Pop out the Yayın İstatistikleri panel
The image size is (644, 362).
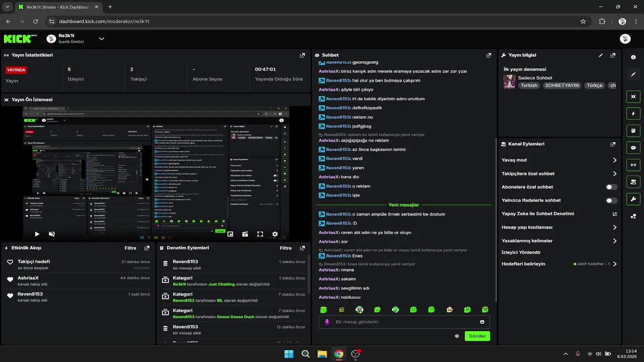click(x=302, y=55)
